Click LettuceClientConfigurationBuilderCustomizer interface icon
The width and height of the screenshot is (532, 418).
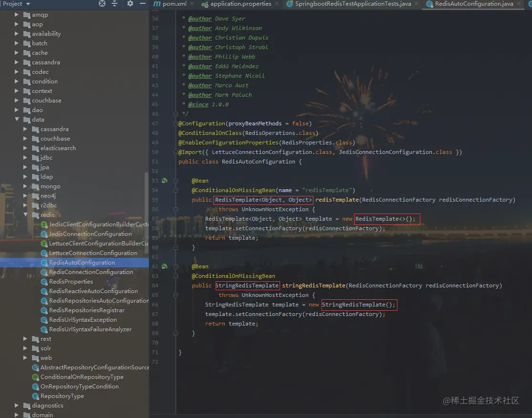pos(44,243)
